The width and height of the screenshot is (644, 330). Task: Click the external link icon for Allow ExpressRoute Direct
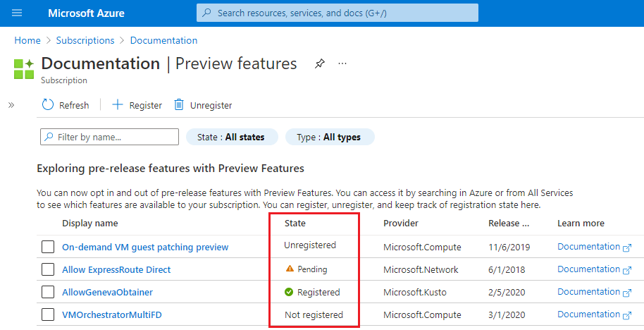pyautogui.click(x=627, y=269)
